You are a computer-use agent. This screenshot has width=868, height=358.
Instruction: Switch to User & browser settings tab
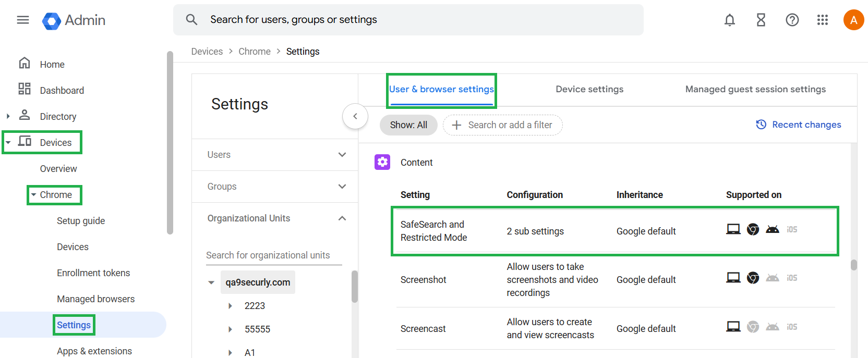(441, 90)
